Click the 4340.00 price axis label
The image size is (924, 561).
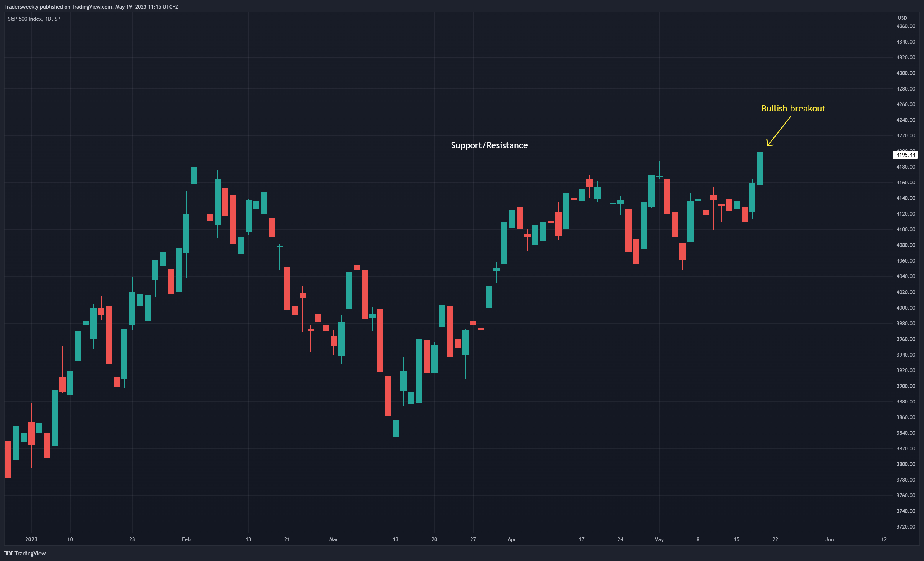pyautogui.click(x=905, y=42)
